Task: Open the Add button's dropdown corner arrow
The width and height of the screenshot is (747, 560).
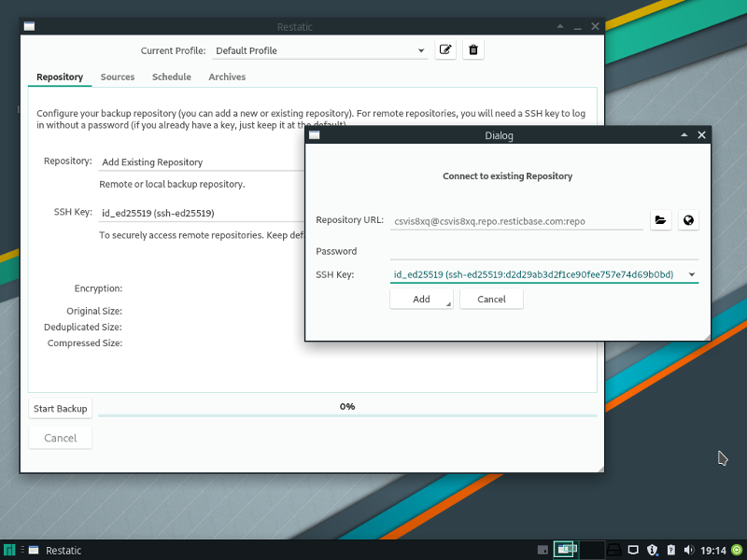Action: [x=448, y=304]
